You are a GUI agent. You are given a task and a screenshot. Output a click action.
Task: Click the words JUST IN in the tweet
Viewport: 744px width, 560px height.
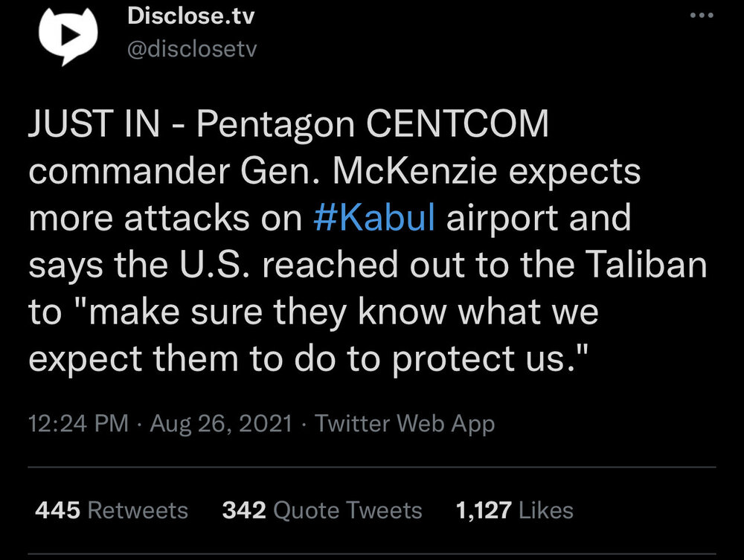click(94, 125)
